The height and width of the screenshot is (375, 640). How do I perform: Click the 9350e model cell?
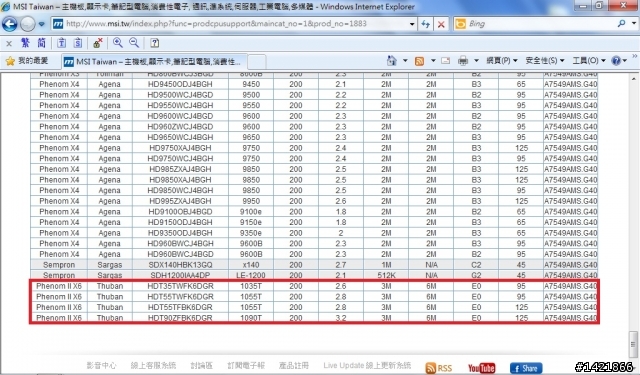pos(251,233)
